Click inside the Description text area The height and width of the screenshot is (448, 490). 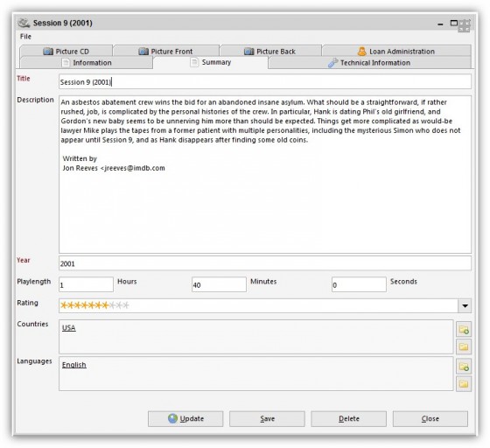pyautogui.click(x=265, y=174)
